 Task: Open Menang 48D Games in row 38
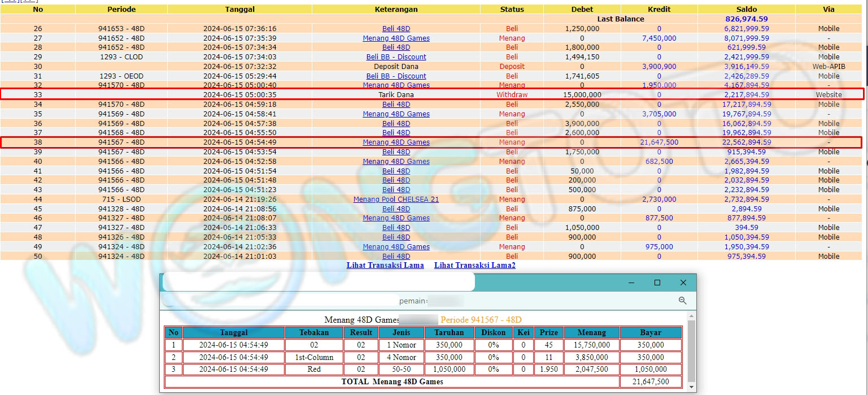pyautogui.click(x=396, y=142)
